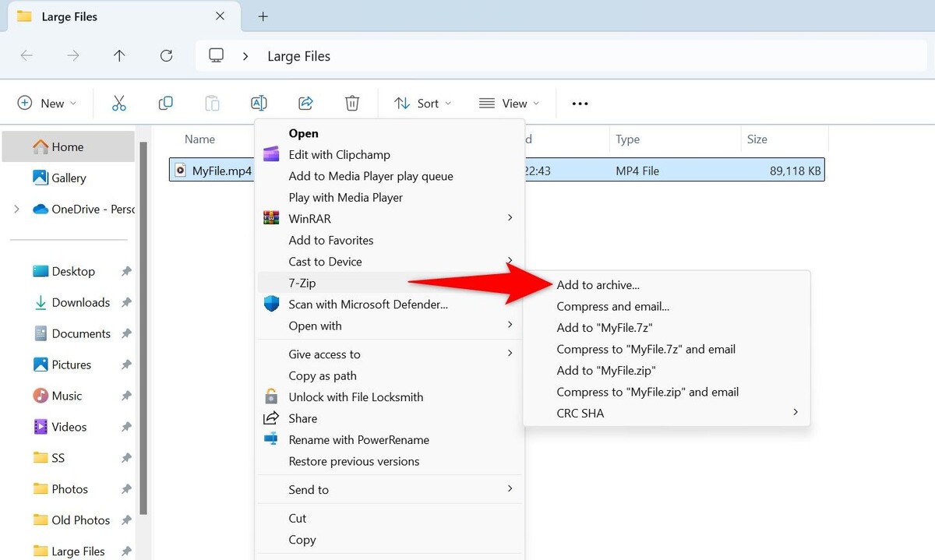The height and width of the screenshot is (560, 935).
Task: Expand the OneDrive tree node
Action: (x=17, y=209)
